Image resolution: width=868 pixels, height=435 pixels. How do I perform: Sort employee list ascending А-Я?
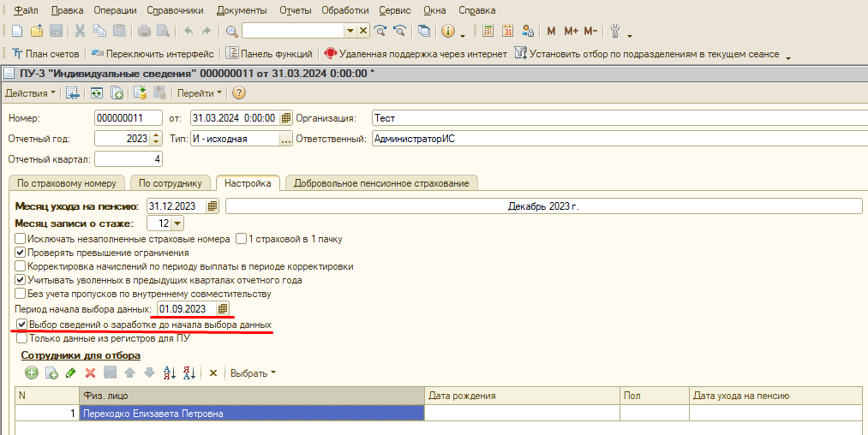(169, 373)
